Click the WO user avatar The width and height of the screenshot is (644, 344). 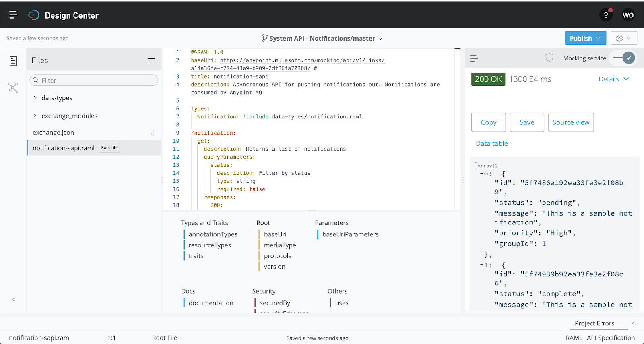point(628,15)
